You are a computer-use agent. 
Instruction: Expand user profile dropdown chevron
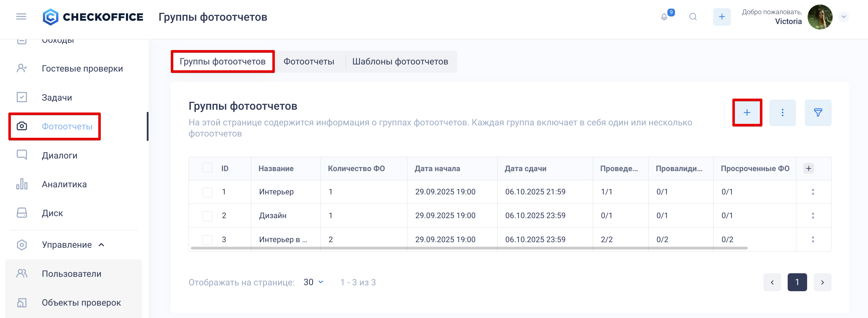pyautogui.click(x=843, y=16)
